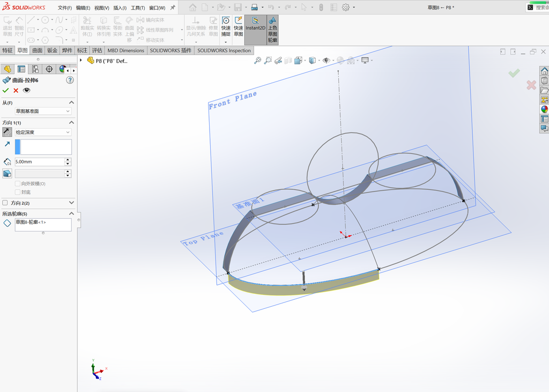Screen dimensions: 549x392
Task: Open the DimXpert crosshair tab icon
Action: point(49,69)
